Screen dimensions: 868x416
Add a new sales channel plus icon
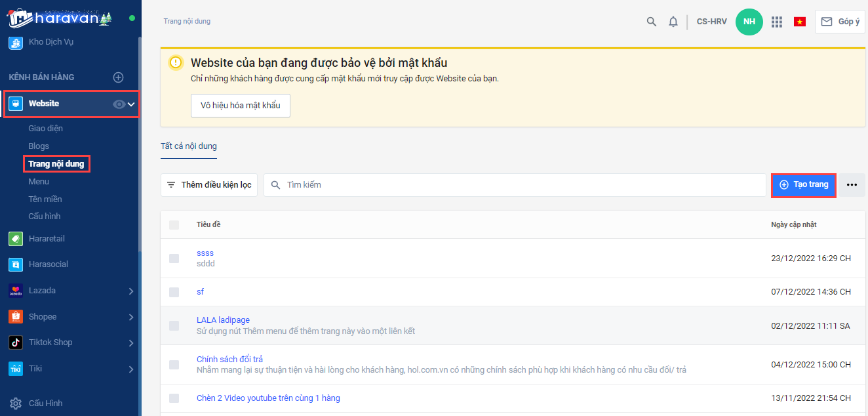(118, 77)
